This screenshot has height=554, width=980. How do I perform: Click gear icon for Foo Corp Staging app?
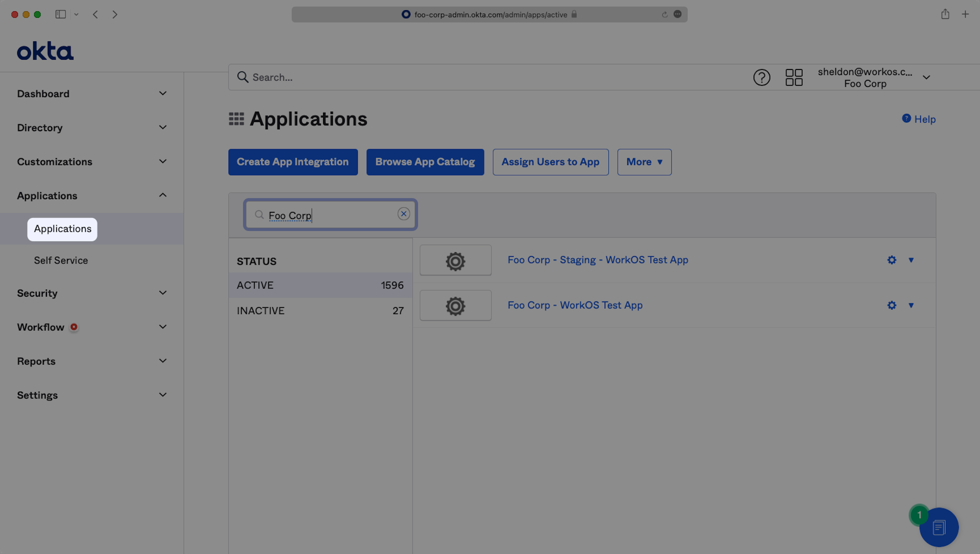[891, 260]
